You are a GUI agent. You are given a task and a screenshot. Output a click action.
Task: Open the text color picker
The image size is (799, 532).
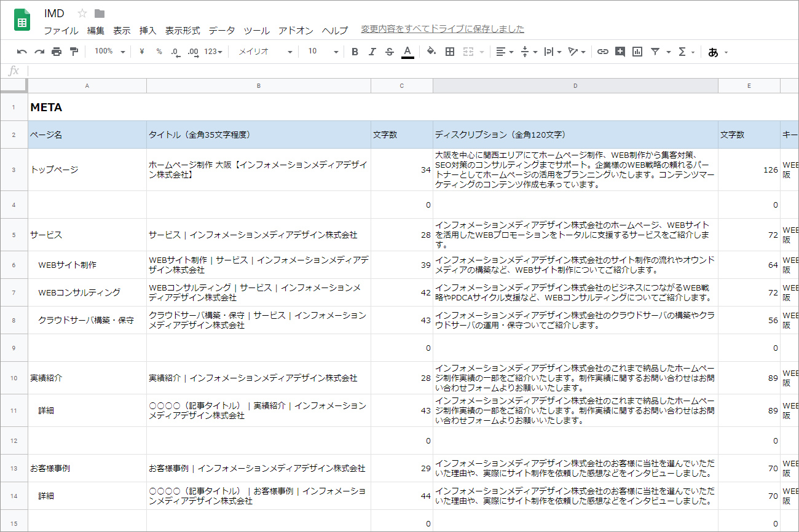pyautogui.click(x=407, y=52)
